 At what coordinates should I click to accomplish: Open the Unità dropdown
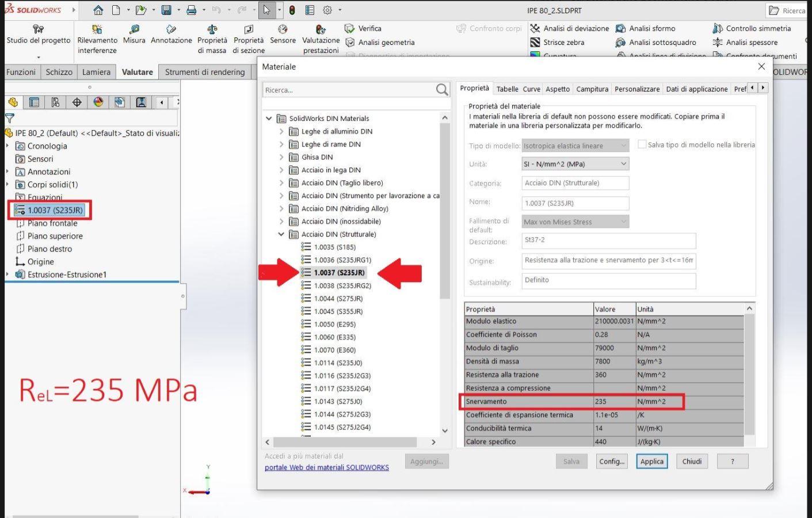(x=575, y=164)
